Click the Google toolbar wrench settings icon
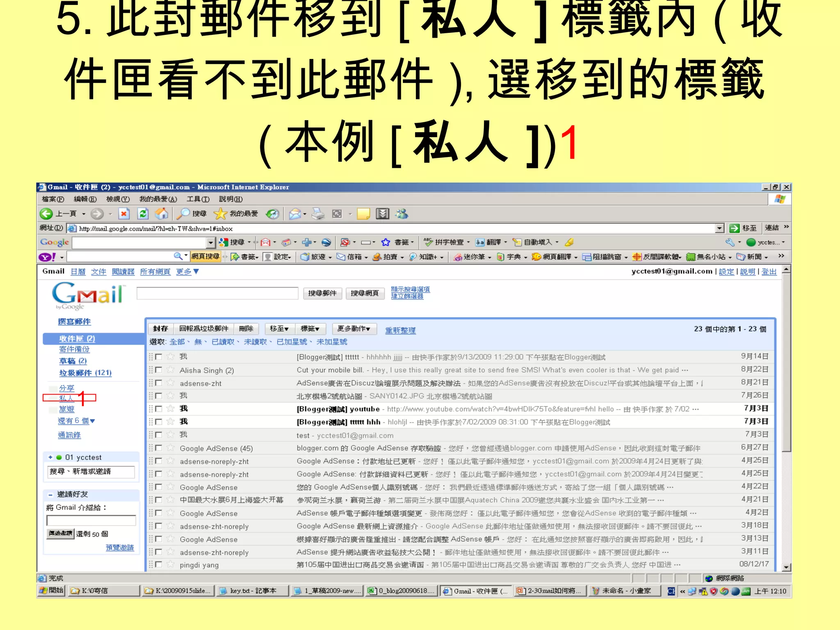 click(730, 242)
